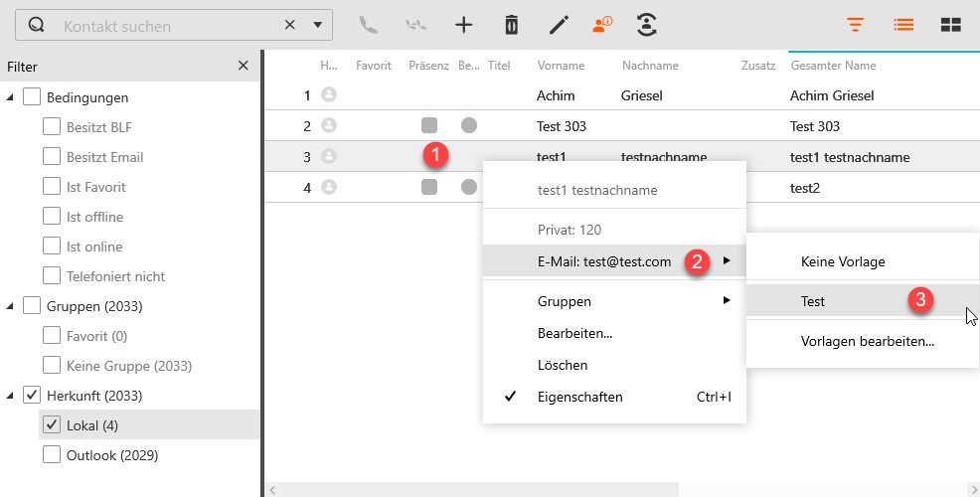The height and width of the screenshot is (497, 980).
Task: Toggle the Gruppen (2033) checkbox
Action: (x=32, y=306)
